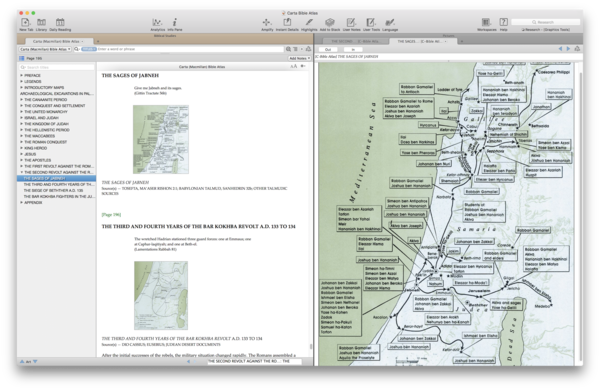Select THE BAR KOKHBA FIGHTERS IN THE JU... item
600x390 pixels.
point(58,196)
